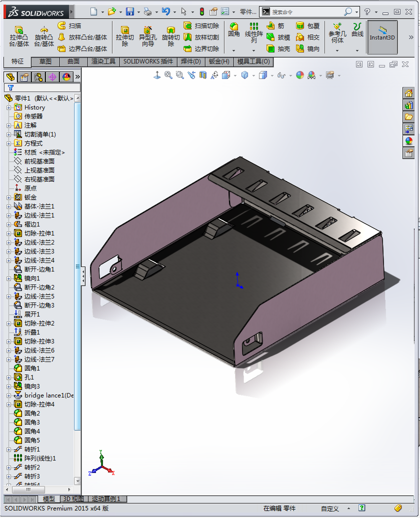
Task: Select the 拉伸凸台/基体 extrude boss tool
Action: click(19, 36)
